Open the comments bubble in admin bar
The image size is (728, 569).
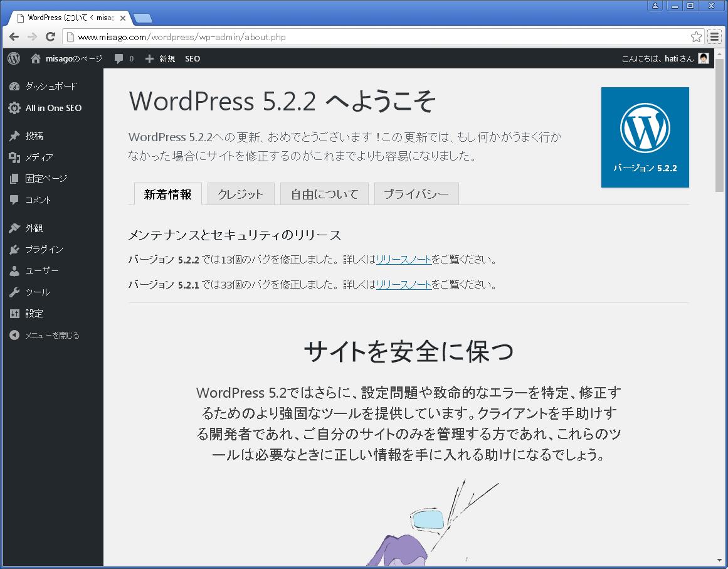[x=119, y=58]
